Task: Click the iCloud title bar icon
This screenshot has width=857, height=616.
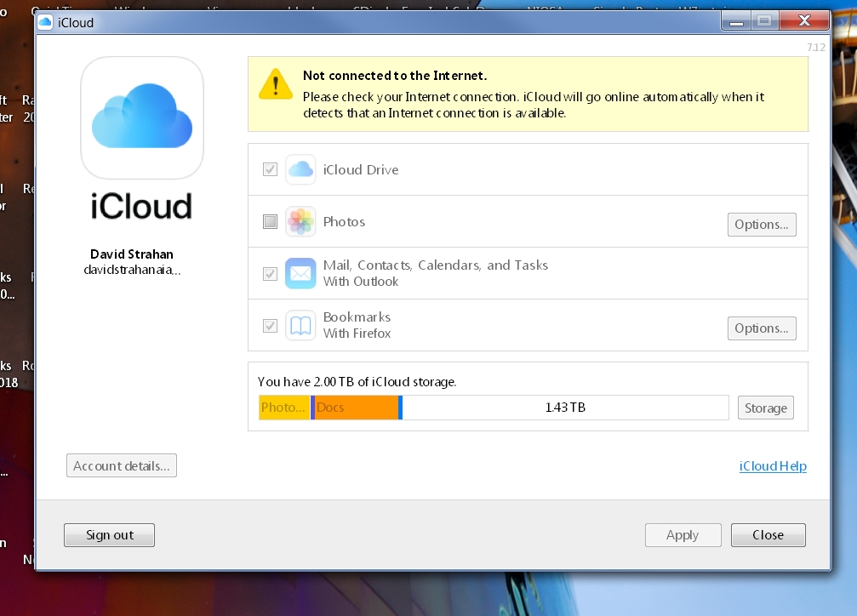Action: (45, 22)
